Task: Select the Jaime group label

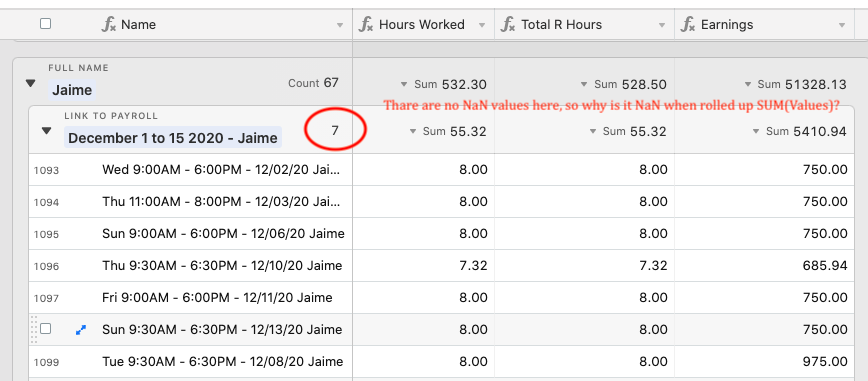Action: coord(72,90)
